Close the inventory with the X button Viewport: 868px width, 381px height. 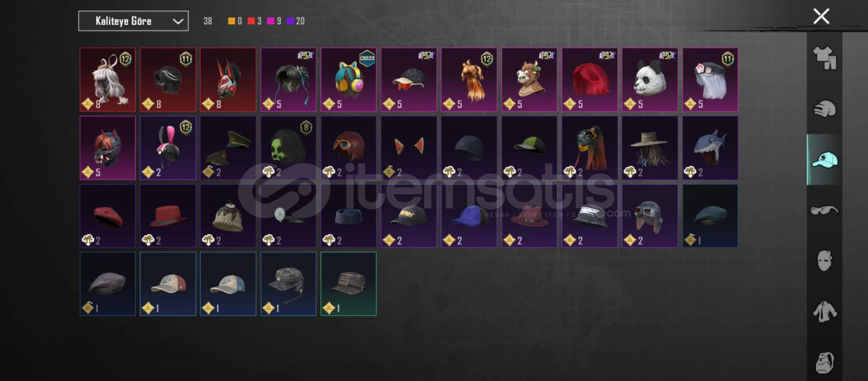coord(821,16)
